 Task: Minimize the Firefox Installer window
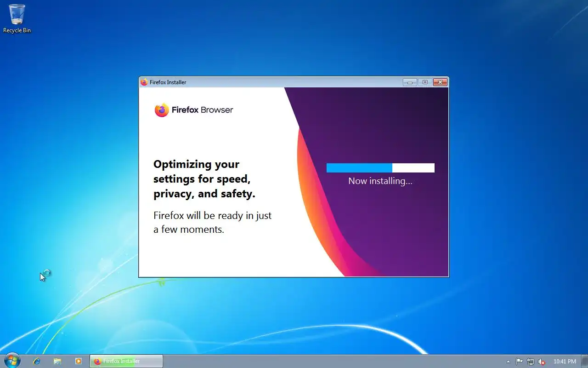[x=410, y=82]
